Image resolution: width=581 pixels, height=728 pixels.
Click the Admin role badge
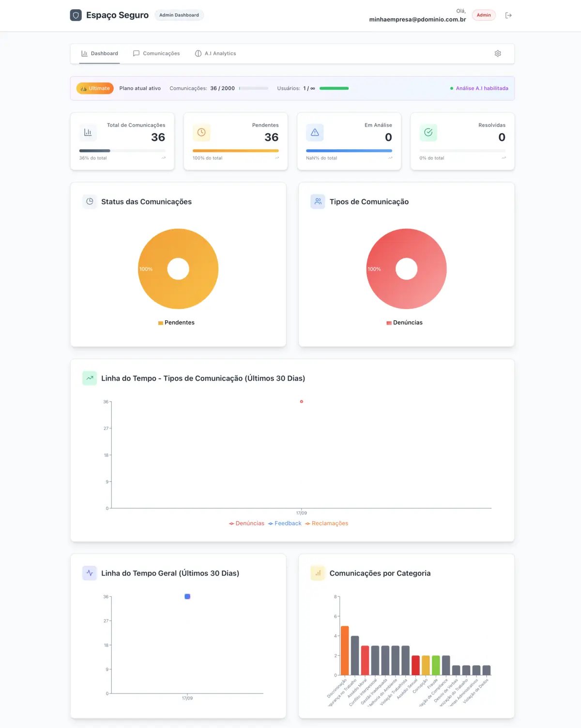pos(483,15)
